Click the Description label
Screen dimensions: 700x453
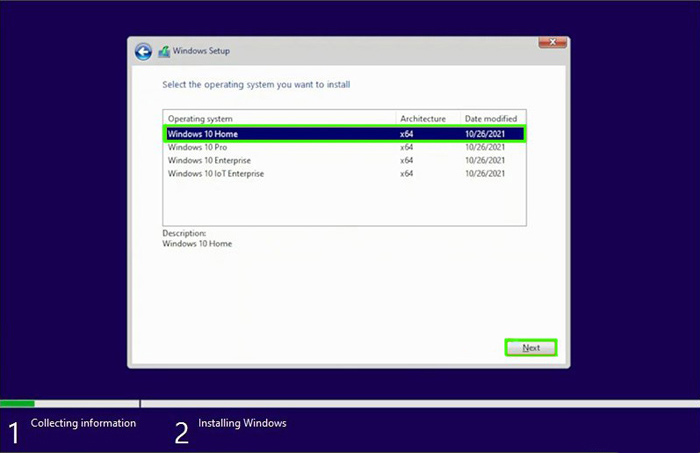pos(184,233)
